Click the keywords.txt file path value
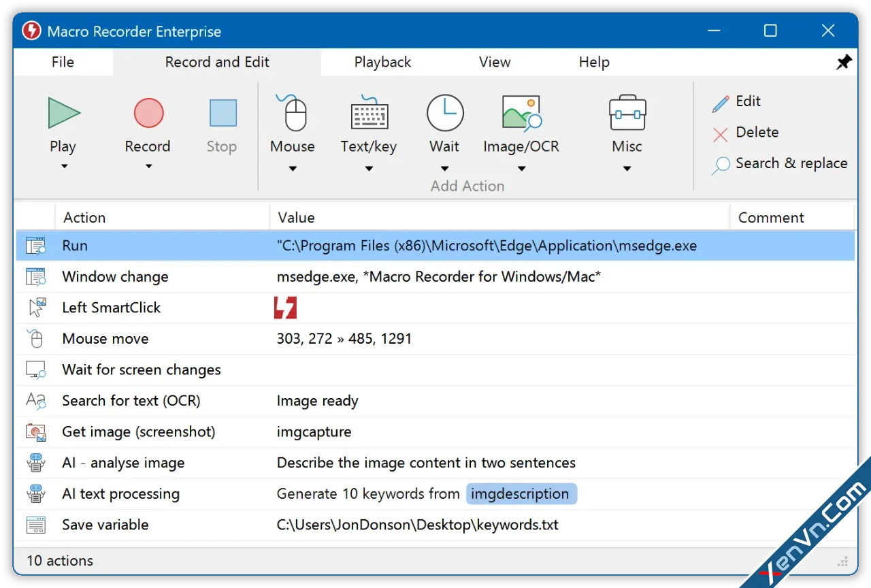Viewport: 871px width, 588px height. [418, 525]
